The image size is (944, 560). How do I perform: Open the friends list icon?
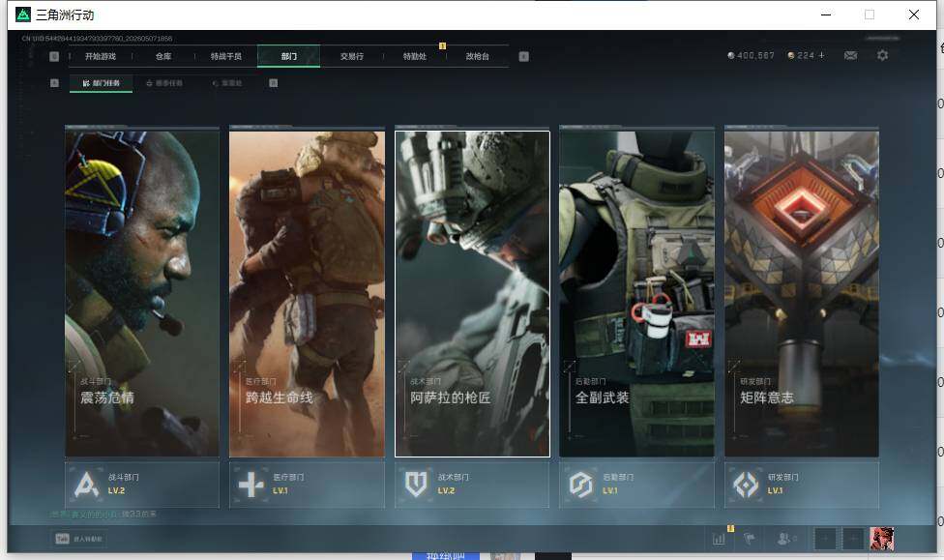786,539
